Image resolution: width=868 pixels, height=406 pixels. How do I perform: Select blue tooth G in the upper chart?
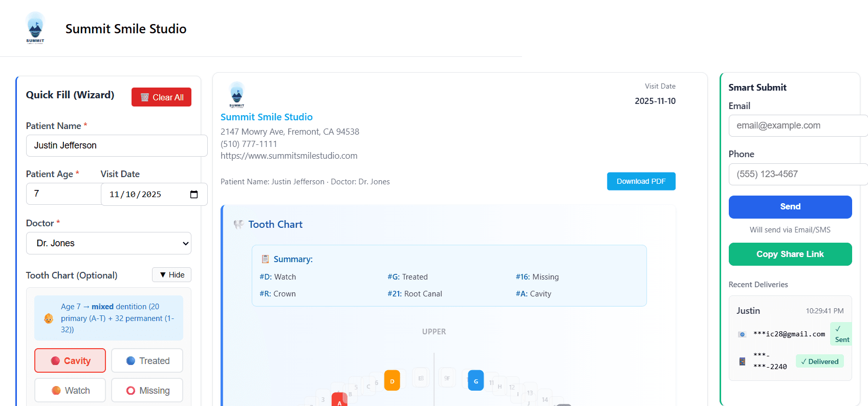pyautogui.click(x=476, y=380)
